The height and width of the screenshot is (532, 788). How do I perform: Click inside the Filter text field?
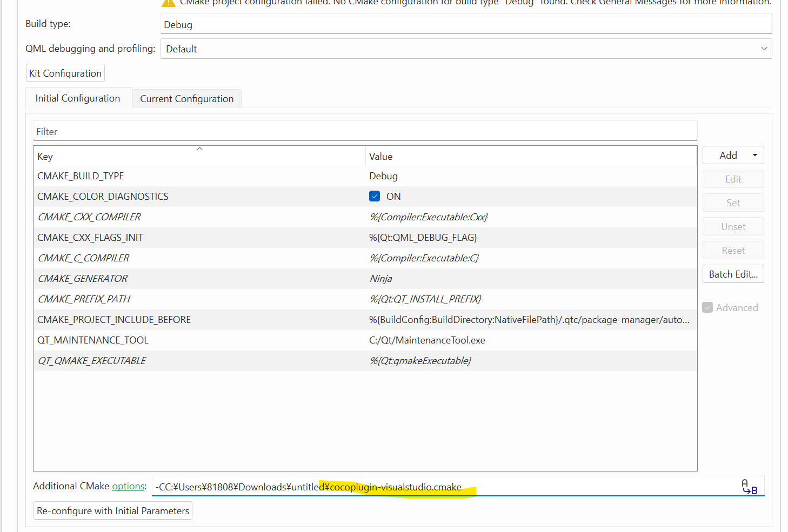(x=365, y=132)
